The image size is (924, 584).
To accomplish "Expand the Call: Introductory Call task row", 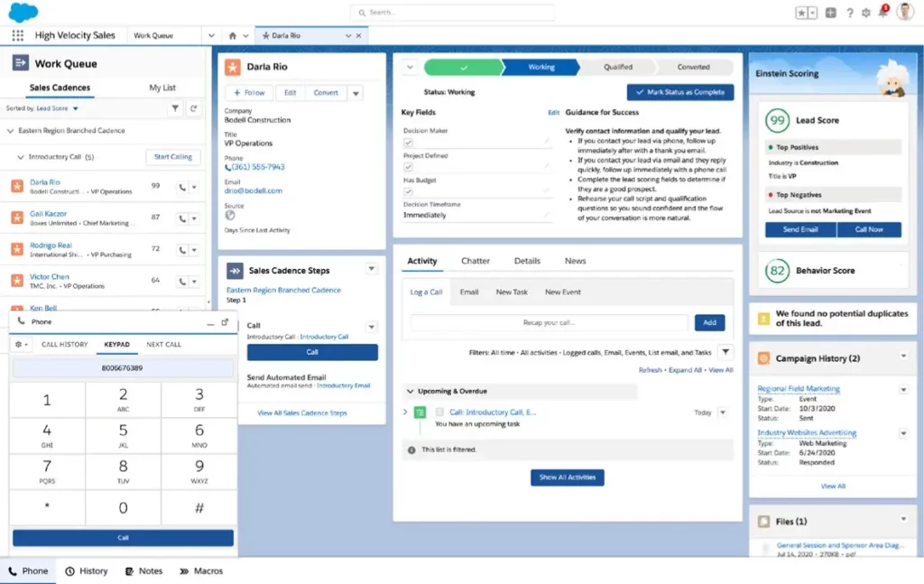I will (x=405, y=412).
